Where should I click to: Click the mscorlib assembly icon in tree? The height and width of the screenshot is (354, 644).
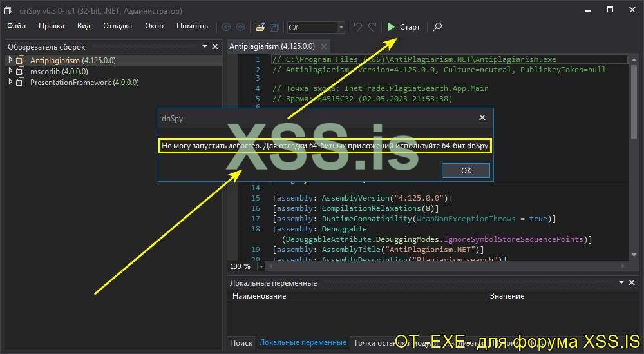(20, 71)
